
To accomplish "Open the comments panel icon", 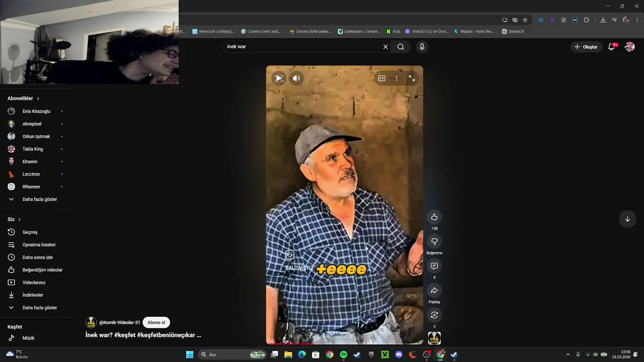I will point(434,266).
